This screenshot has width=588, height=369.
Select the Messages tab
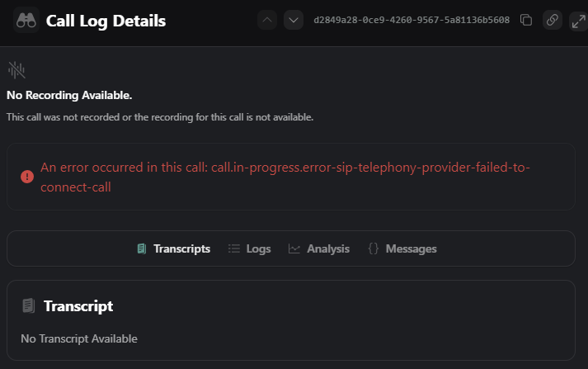pos(402,248)
